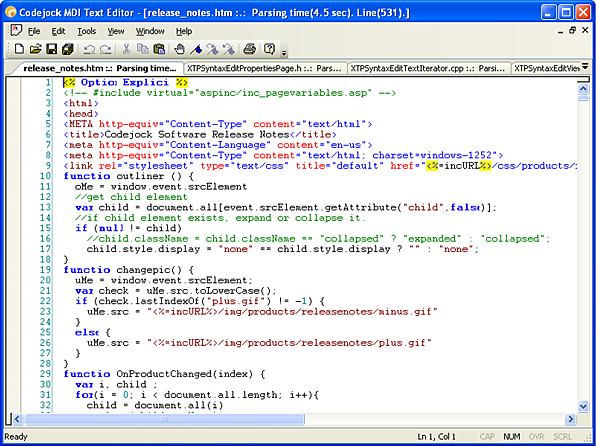
Task: Click line number 18 in the gutter
Action: [45, 259]
